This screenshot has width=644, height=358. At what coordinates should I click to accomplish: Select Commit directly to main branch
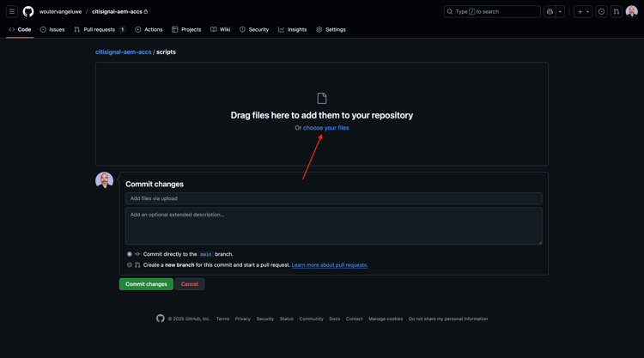(130, 254)
